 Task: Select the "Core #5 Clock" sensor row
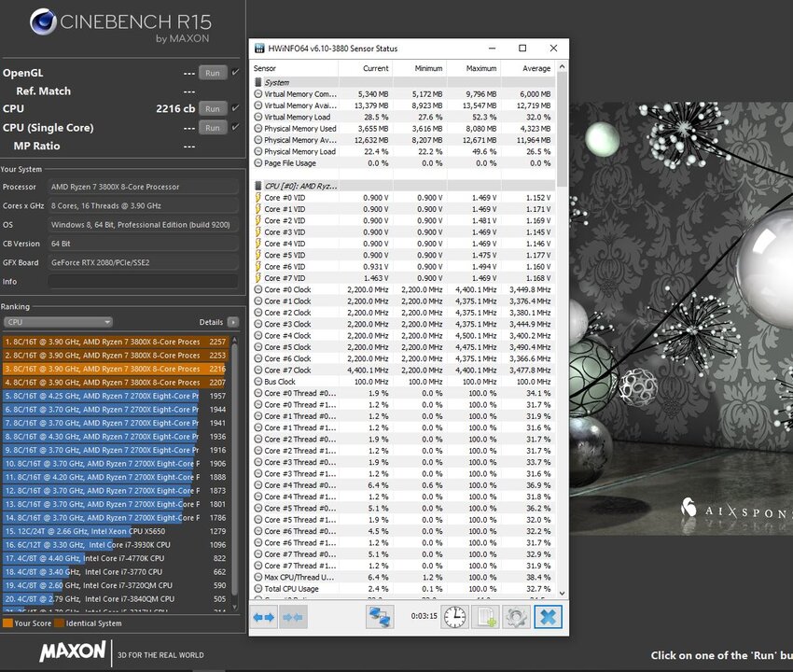pos(403,347)
